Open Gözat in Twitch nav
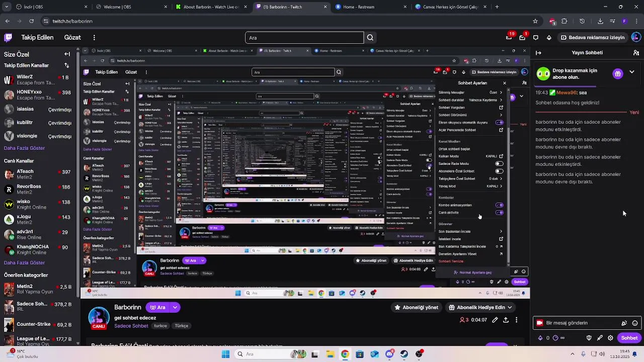The height and width of the screenshot is (362, 644). point(72,37)
